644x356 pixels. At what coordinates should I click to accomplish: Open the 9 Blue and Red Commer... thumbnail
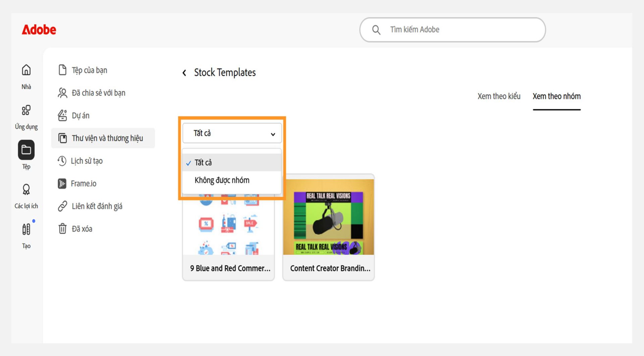click(228, 225)
